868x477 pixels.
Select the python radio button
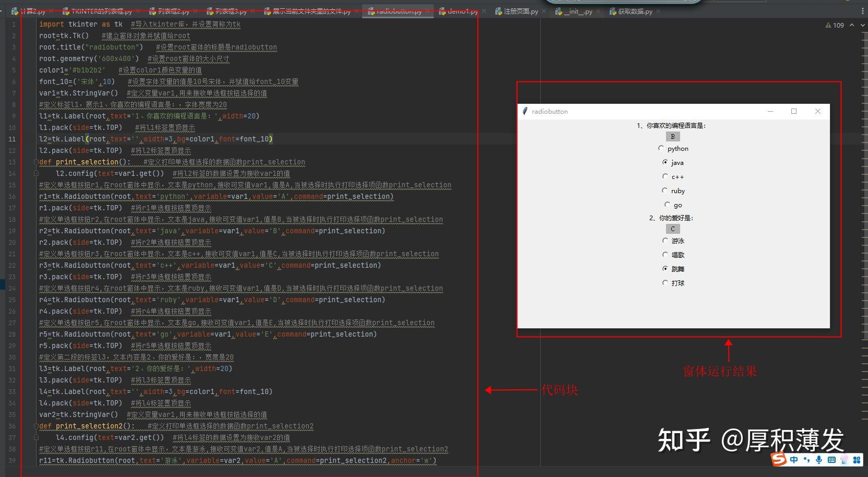point(661,148)
